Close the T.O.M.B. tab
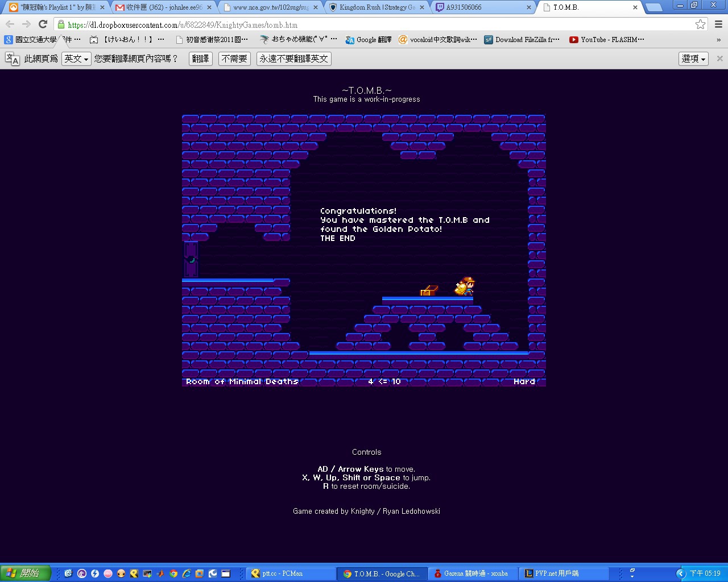Screen dimensions: 728x582 635,7
